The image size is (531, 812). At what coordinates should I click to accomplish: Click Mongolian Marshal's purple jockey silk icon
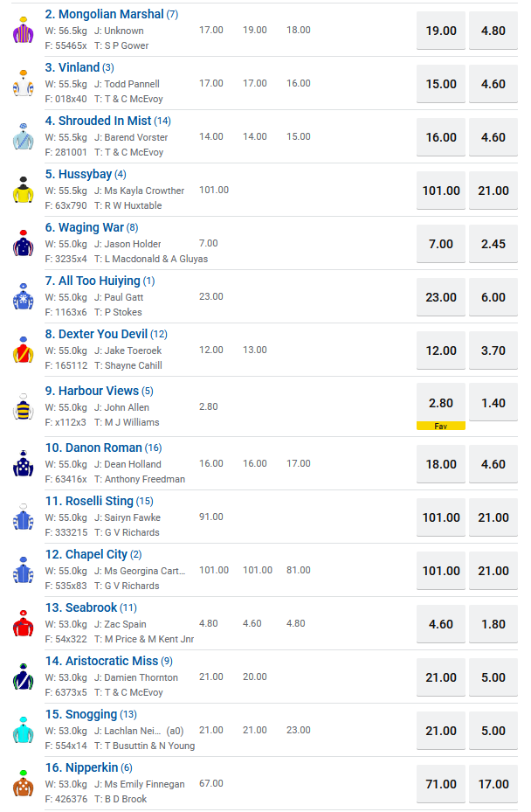tap(23, 30)
